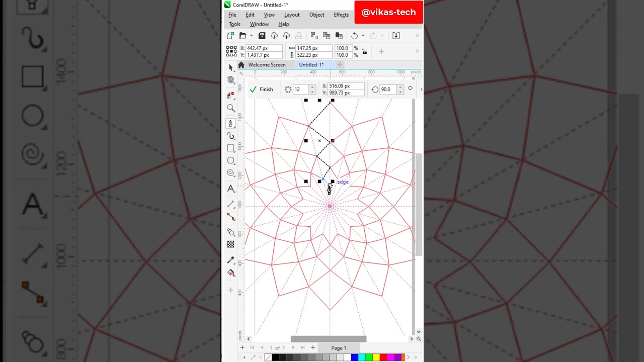
Task: Adjust the mirror lines count stepper
Action: tap(312, 89)
